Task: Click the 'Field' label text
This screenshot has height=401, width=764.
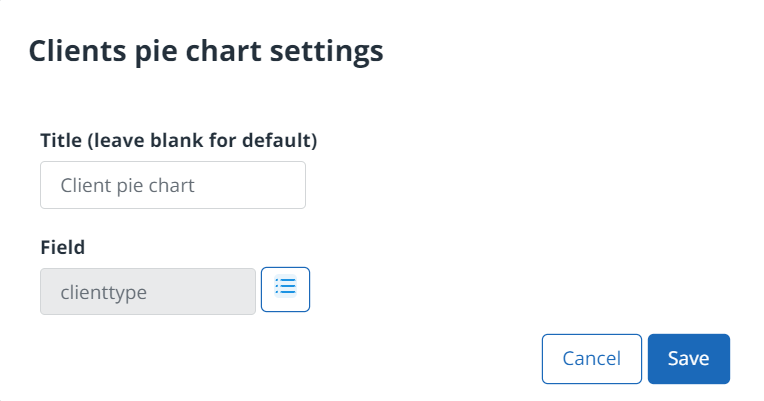Action: (x=62, y=247)
